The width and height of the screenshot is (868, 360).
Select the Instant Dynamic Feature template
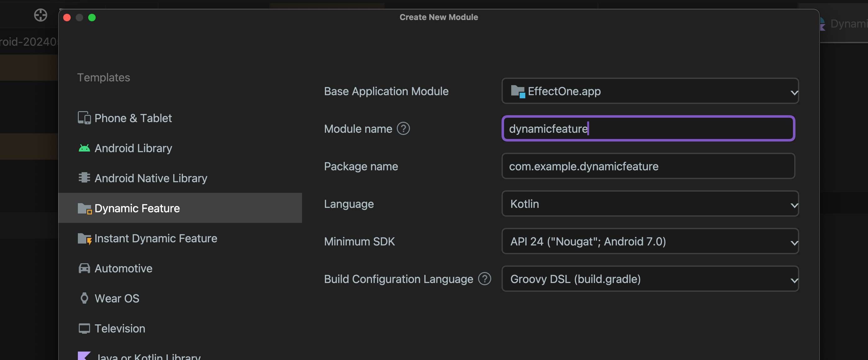[x=155, y=238]
